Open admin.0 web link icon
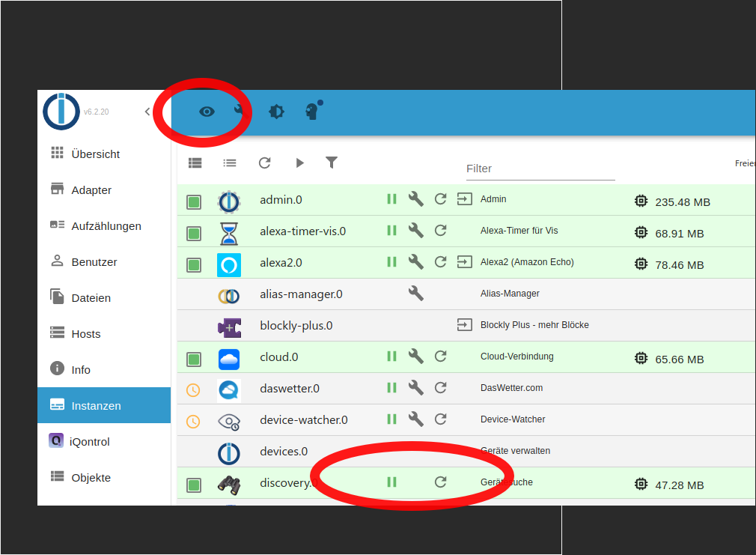Image resolution: width=756 pixels, height=555 pixels. click(x=465, y=199)
